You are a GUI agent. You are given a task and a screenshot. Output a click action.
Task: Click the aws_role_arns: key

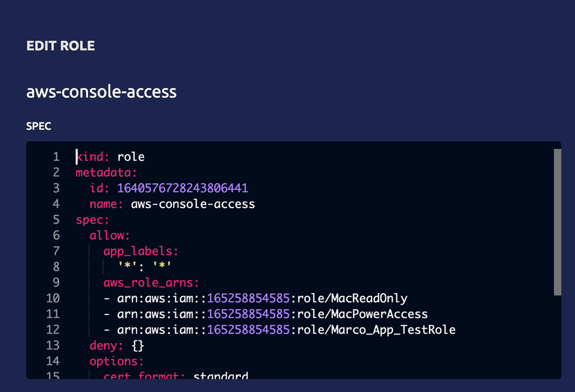(x=150, y=282)
